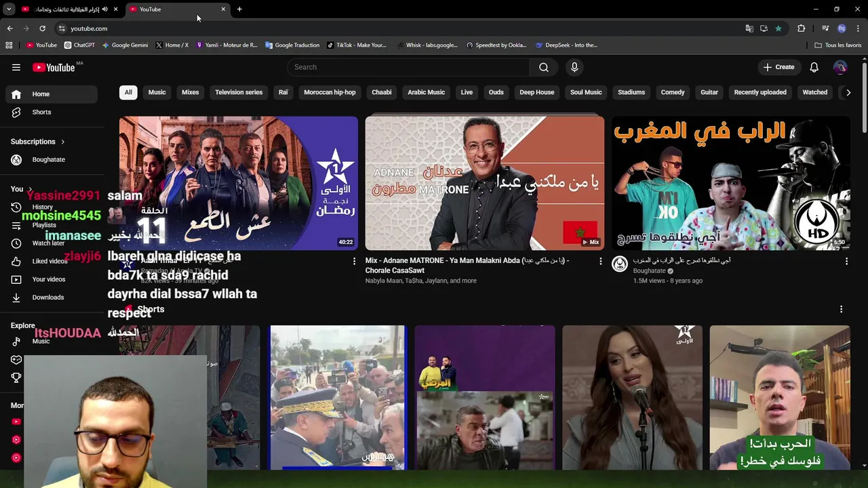
Task: Open the Boughatate subscription in sidebar
Action: 52,160
